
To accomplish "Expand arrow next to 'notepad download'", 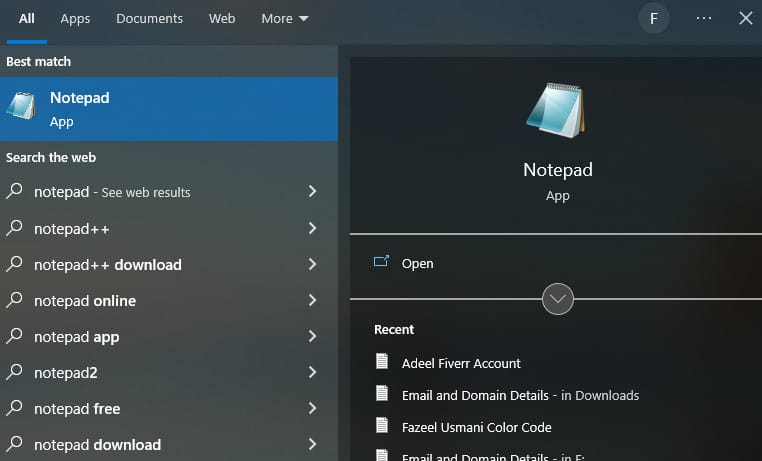I will (x=312, y=444).
